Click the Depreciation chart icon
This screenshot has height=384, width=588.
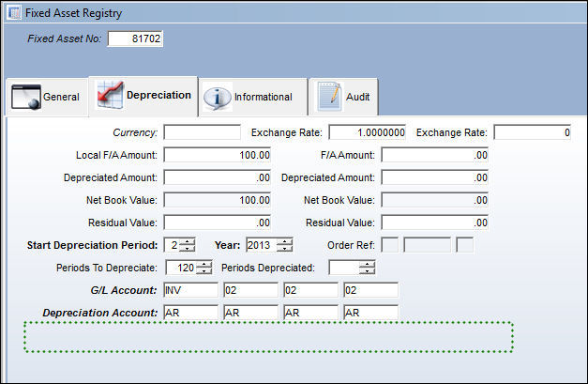click(x=110, y=95)
